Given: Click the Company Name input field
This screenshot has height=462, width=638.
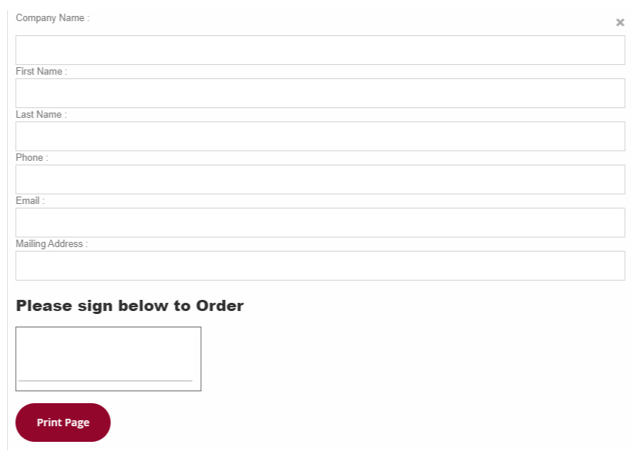Looking at the screenshot, I should pyautogui.click(x=320, y=50).
